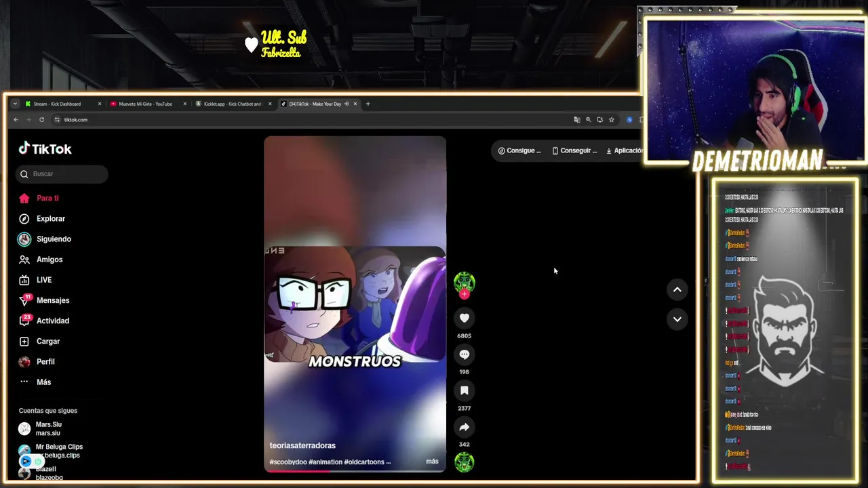Open the #scoobydoo hashtag
Viewport: 868px width, 488px height.
(x=288, y=462)
